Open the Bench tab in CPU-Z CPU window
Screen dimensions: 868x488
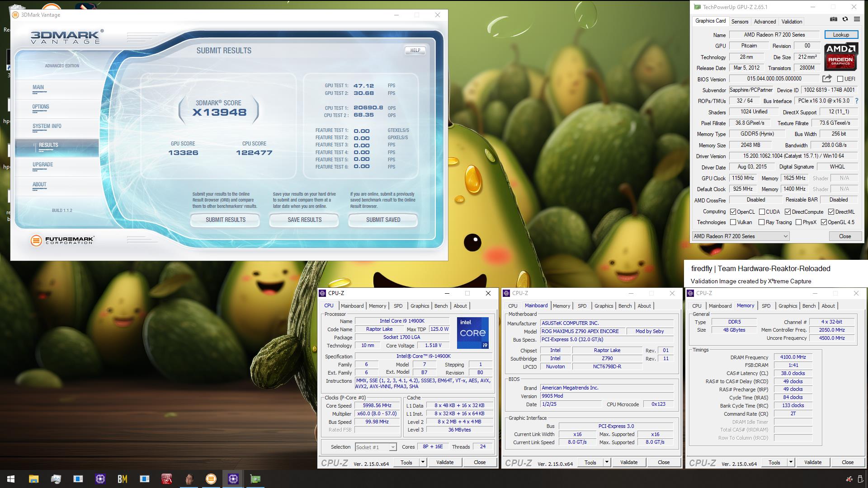coord(441,306)
